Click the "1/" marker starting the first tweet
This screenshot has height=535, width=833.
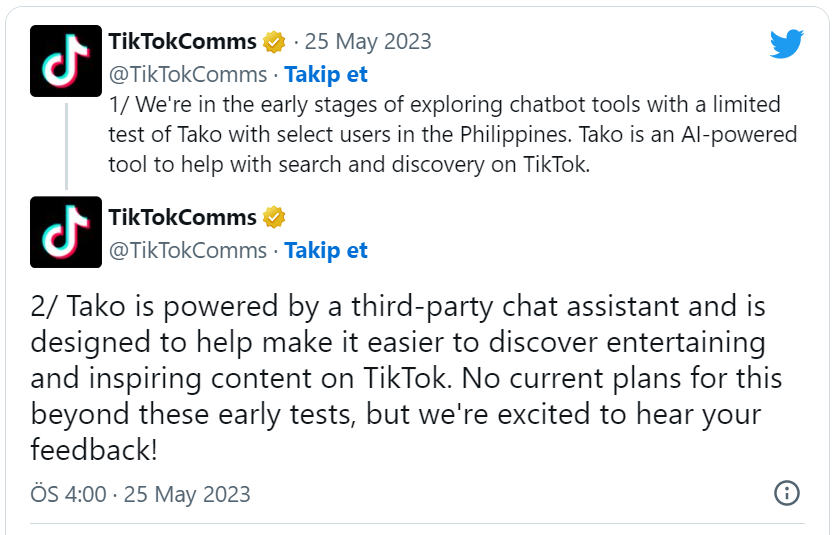pos(117,105)
